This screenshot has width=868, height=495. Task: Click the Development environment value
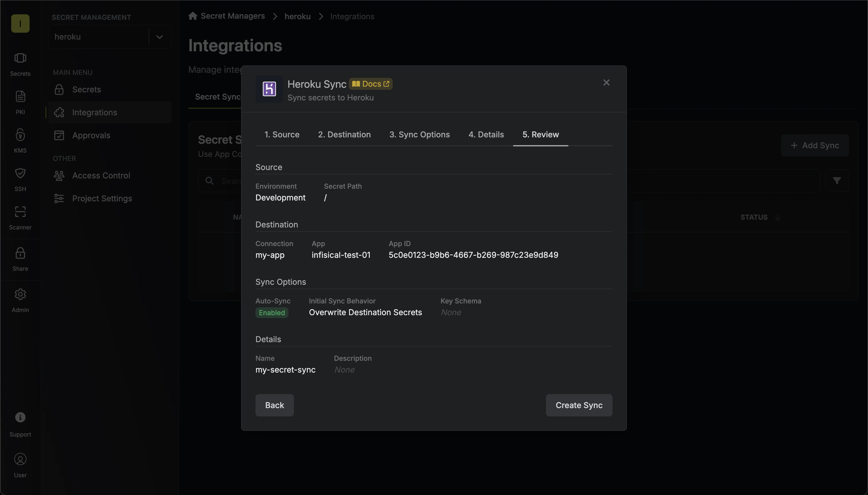(280, 198)
